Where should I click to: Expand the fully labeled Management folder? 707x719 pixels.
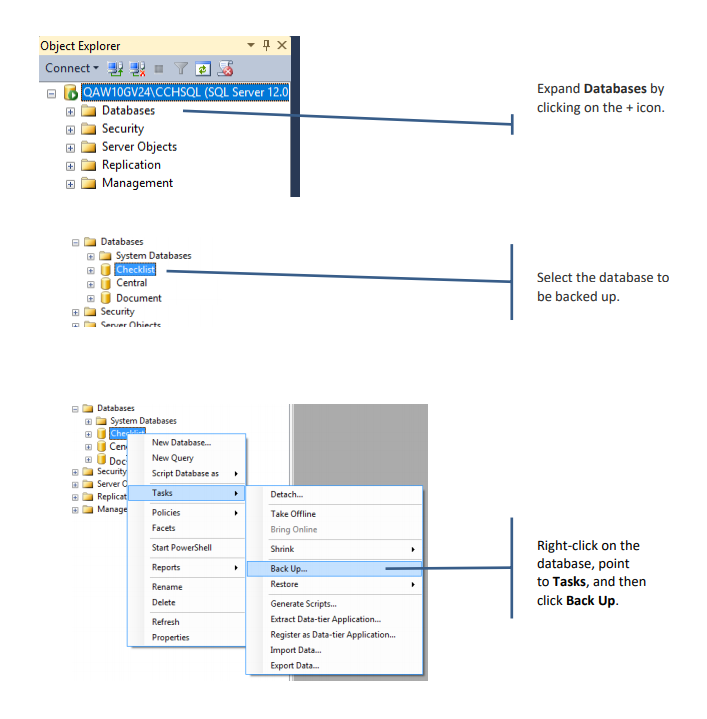tap(70, 184)
